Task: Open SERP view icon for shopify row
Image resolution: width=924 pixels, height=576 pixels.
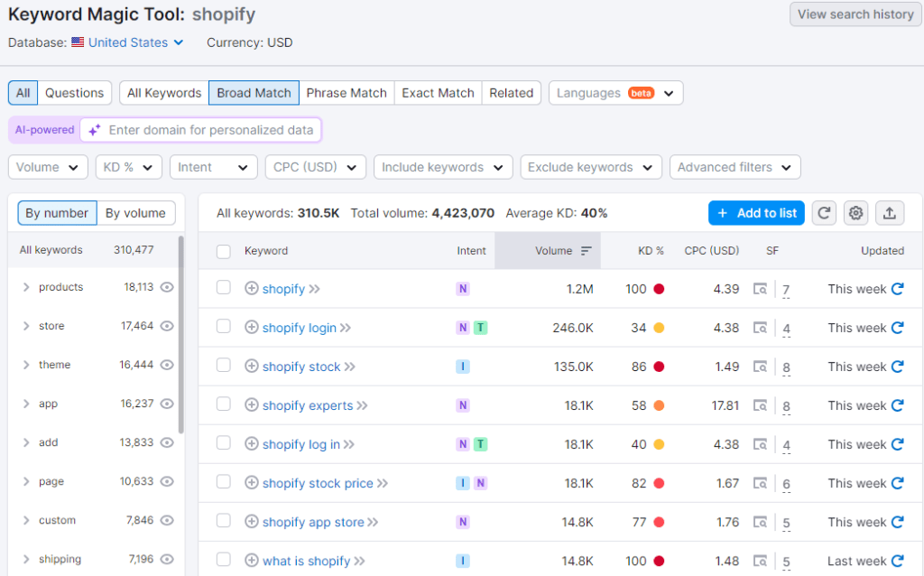Action: tap(760, 289)
